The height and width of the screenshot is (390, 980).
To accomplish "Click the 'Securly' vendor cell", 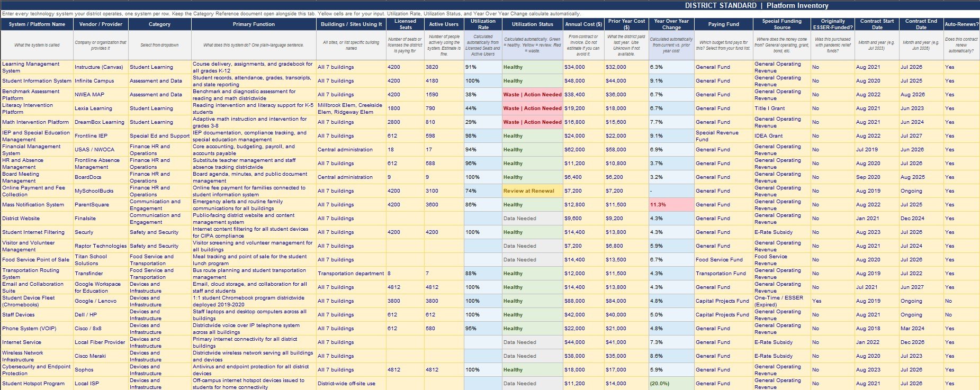I will tap(101, 232).
